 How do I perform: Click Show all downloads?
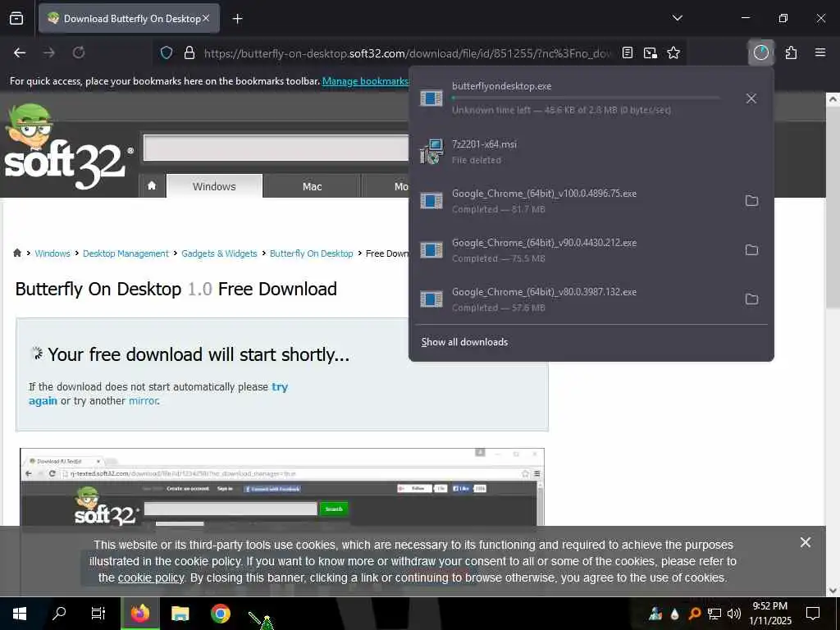click(464, 342)
